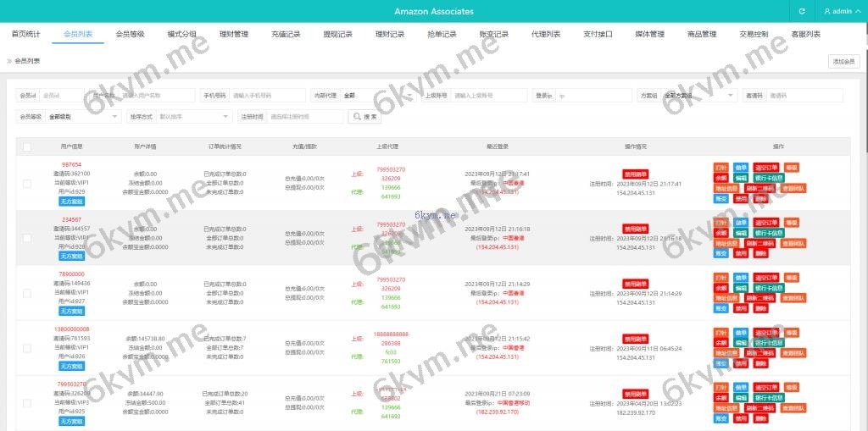868x431 pixels.
Task: Click the 添加会员 button
Action: 844,61
